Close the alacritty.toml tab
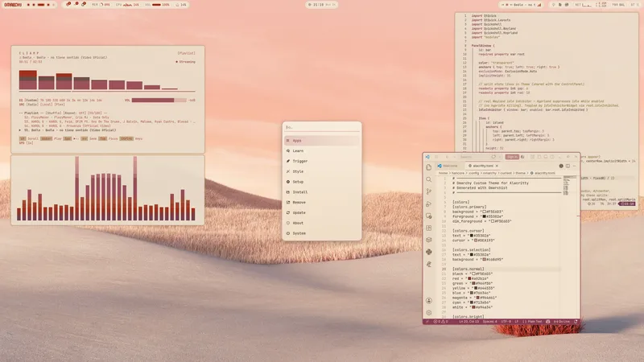Screen dimensions: 644x362 click(x=497, y=166)
